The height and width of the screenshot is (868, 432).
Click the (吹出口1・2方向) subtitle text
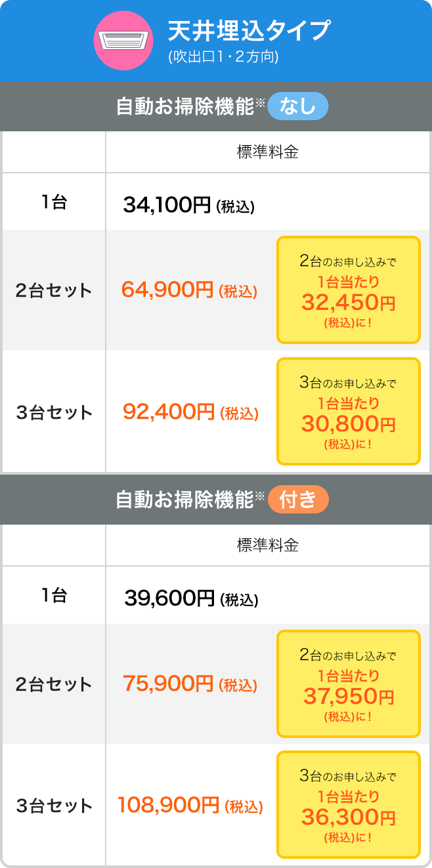click(223, 57)
